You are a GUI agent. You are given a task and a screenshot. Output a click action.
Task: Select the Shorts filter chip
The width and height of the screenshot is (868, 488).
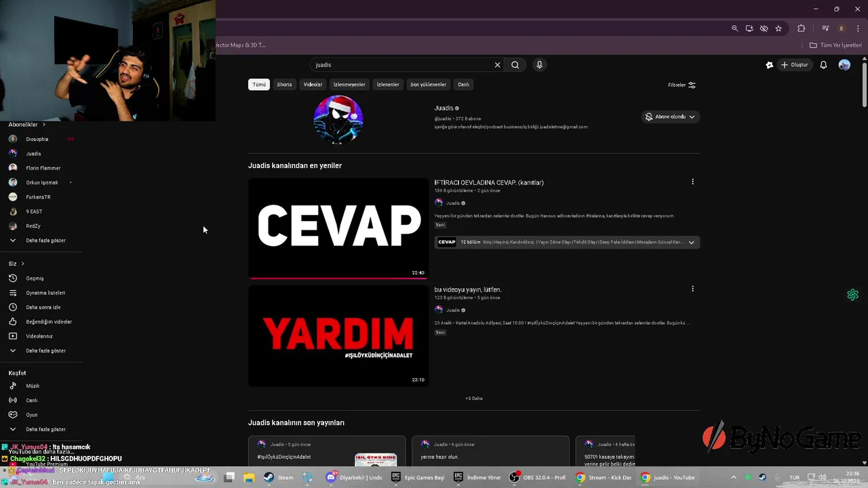(284, 85)
